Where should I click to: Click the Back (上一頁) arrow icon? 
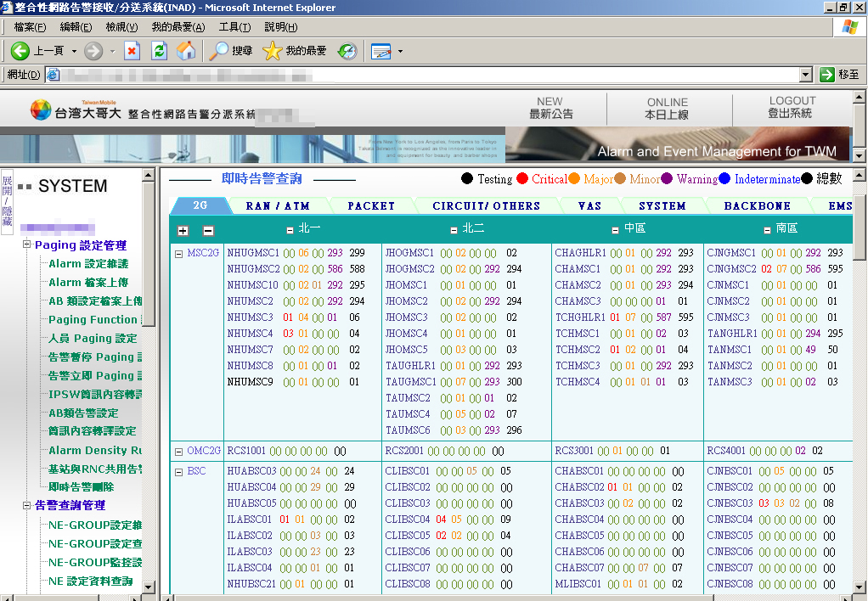click(x=20, y=51)
